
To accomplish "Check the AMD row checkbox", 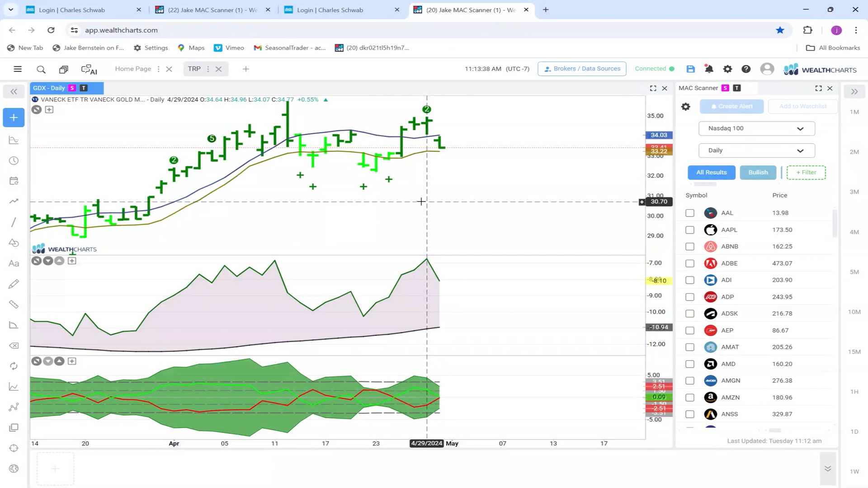I will (x=690, y=364).
